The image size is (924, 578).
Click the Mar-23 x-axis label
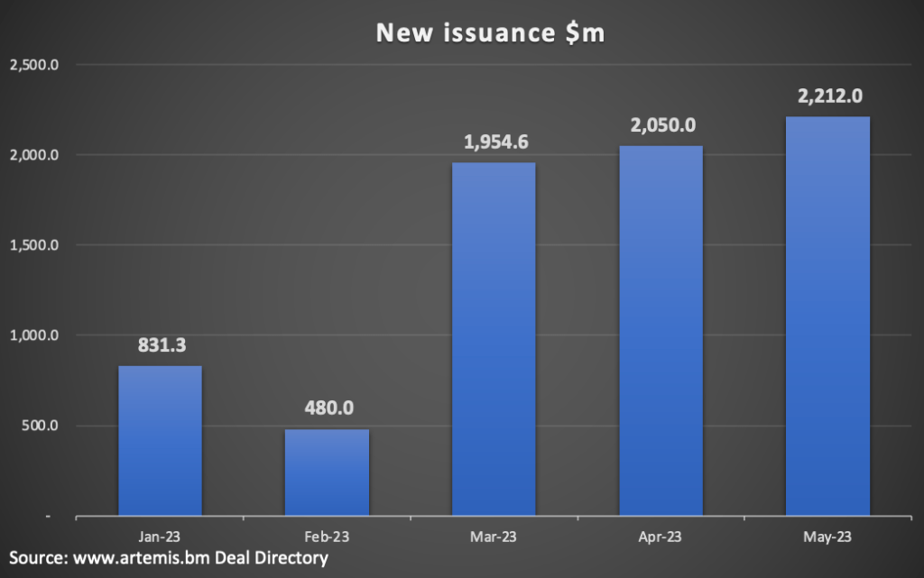494,537
